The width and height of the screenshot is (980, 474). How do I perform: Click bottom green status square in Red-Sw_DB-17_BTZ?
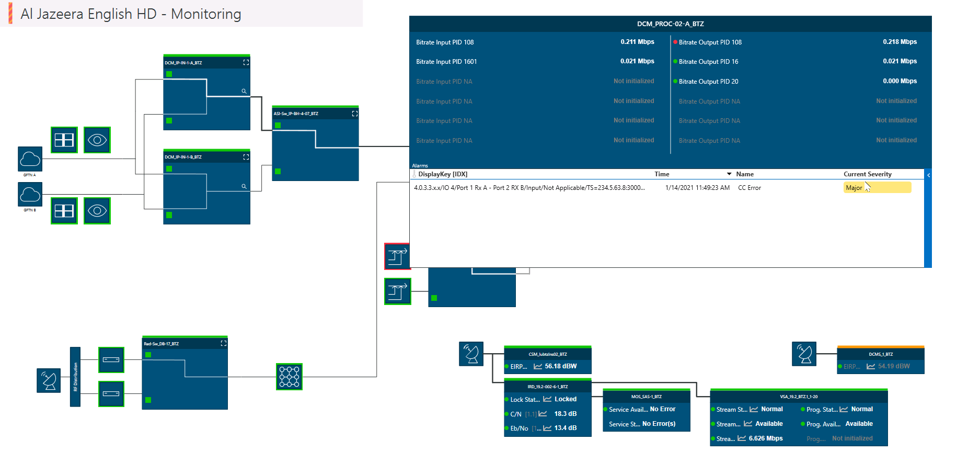point(148,400)
